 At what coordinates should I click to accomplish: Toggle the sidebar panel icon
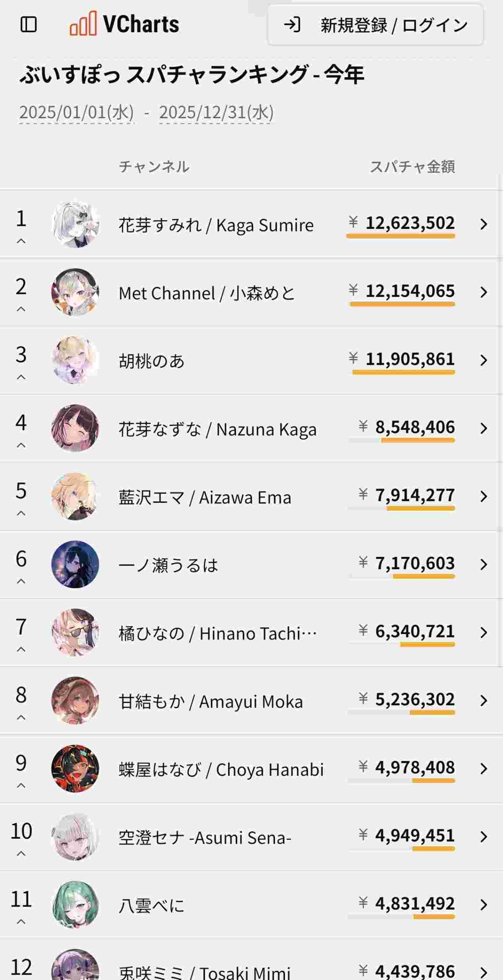click(x=29, y=24)
